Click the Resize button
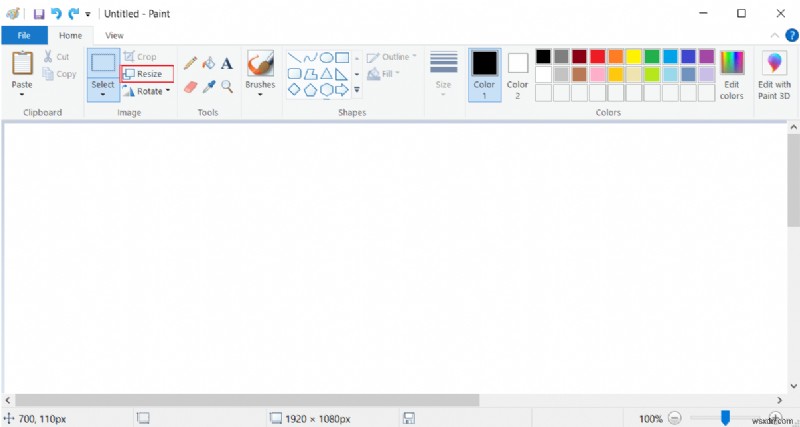 click(147, 74)
